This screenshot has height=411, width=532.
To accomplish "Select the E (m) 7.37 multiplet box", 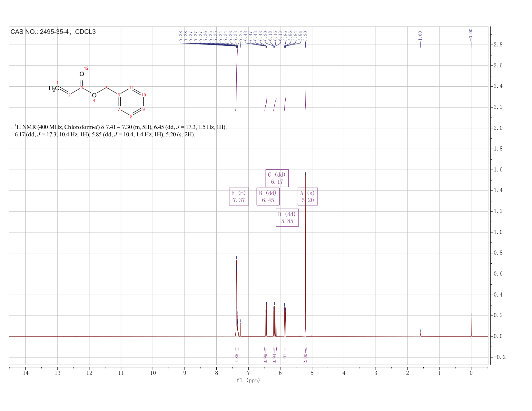I will pos(239,196).
